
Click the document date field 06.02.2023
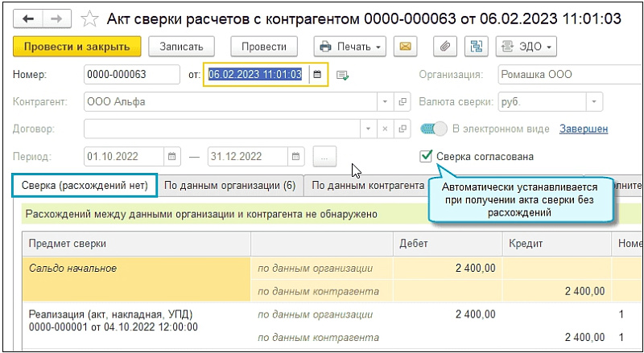coord(255,74)
